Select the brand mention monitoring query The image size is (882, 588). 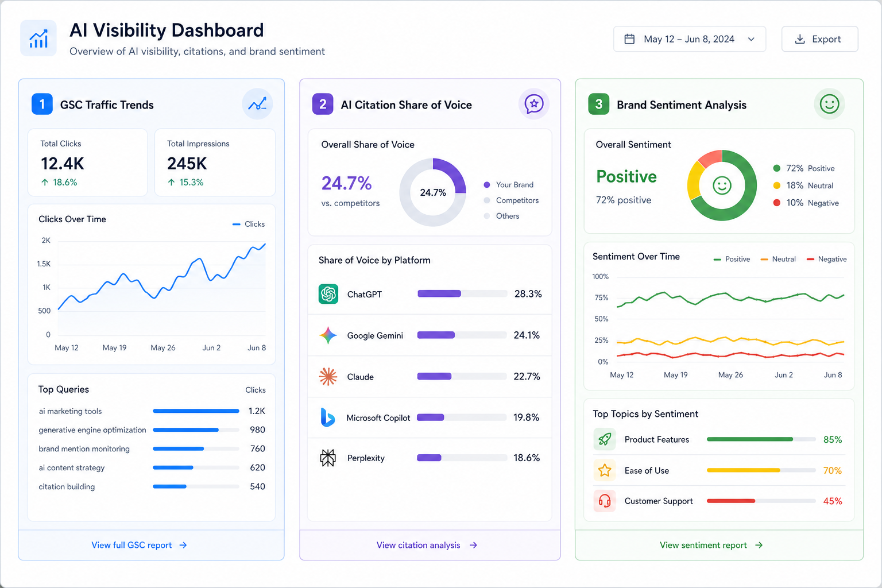(x=84, y=449)
